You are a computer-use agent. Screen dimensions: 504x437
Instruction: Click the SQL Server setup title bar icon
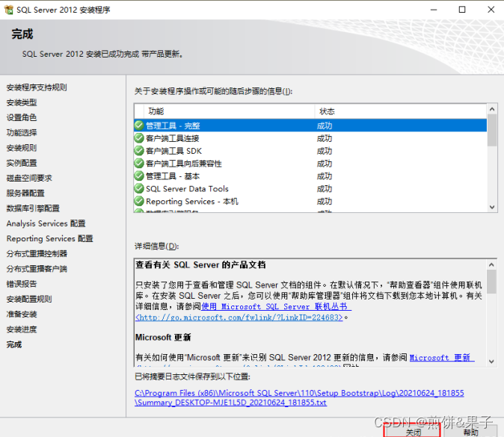[x=9, y=10]
